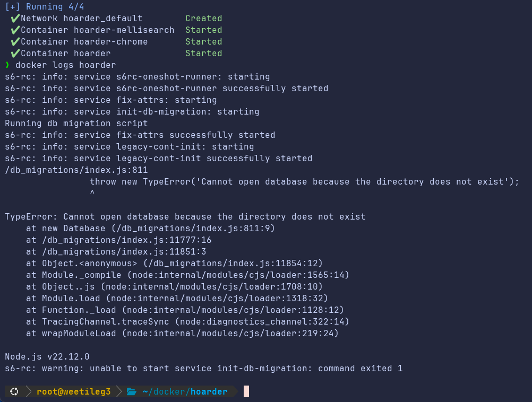Click Started status of hoarder-mellisearch

(x=203, y=30)
